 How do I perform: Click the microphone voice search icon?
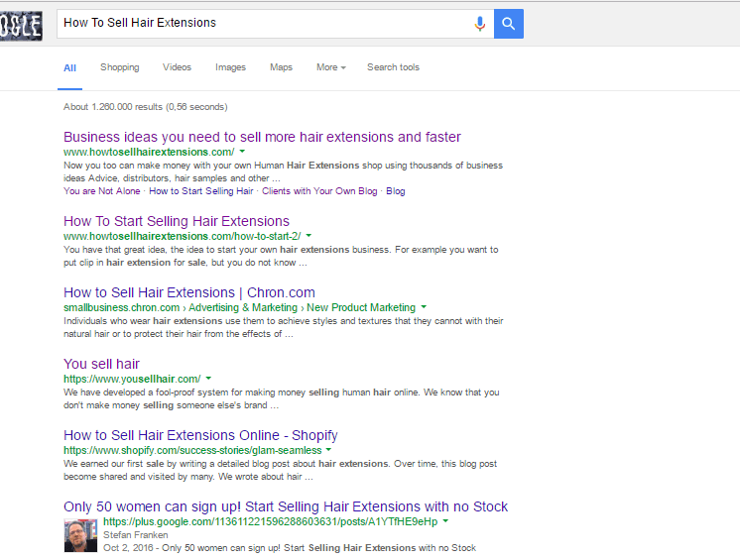point(479,23)
